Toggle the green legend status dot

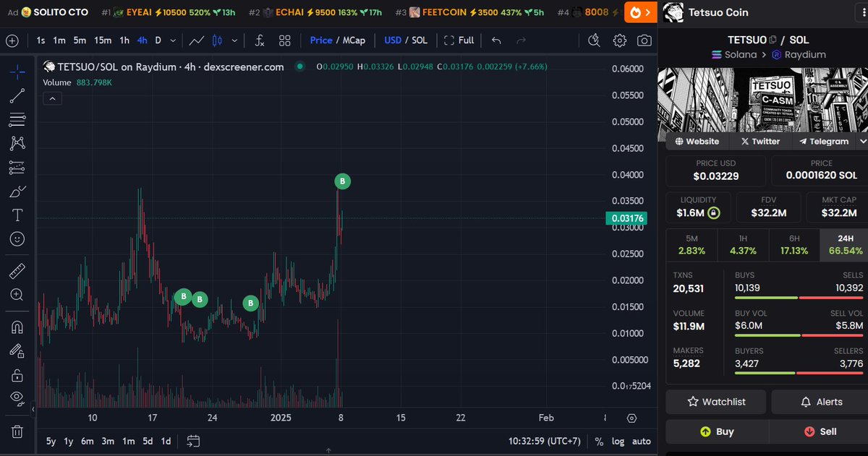(x=299, y=66)
